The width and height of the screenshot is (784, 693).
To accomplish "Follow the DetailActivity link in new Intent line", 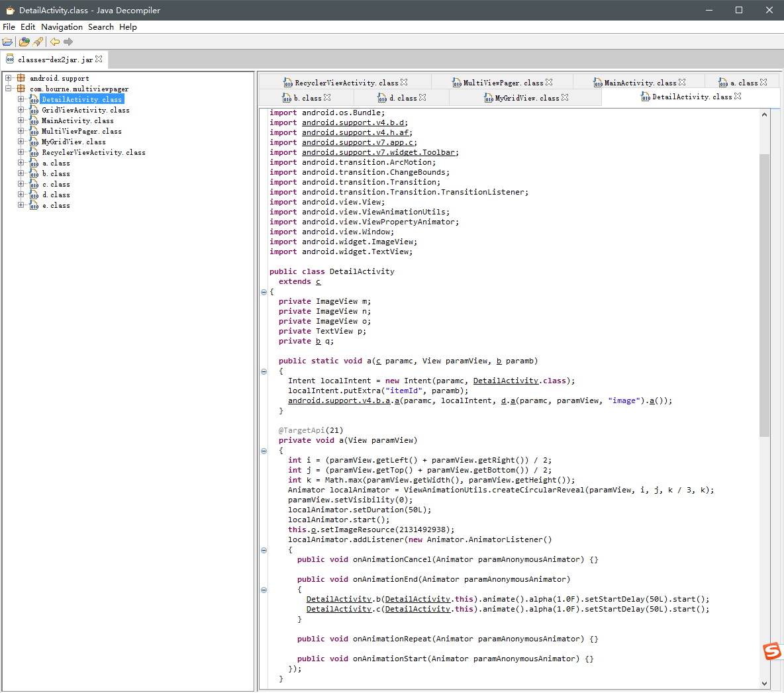I will 505,381.
